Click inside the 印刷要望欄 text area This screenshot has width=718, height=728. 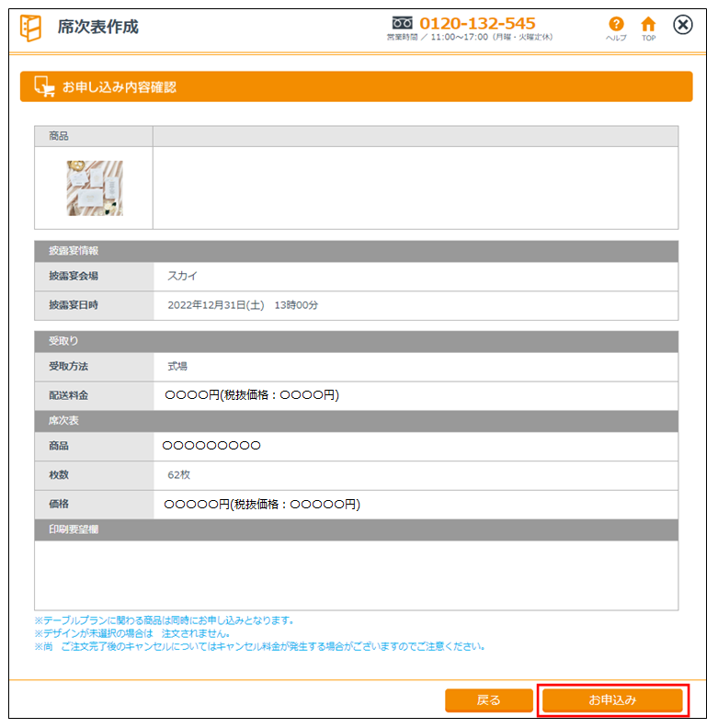click(356, 575)
